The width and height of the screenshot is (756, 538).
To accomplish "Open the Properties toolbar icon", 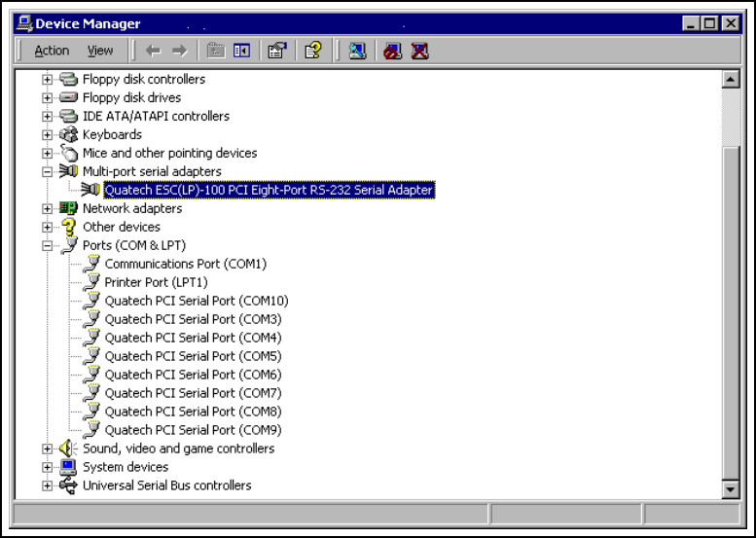I will click(x=277, y=51).
